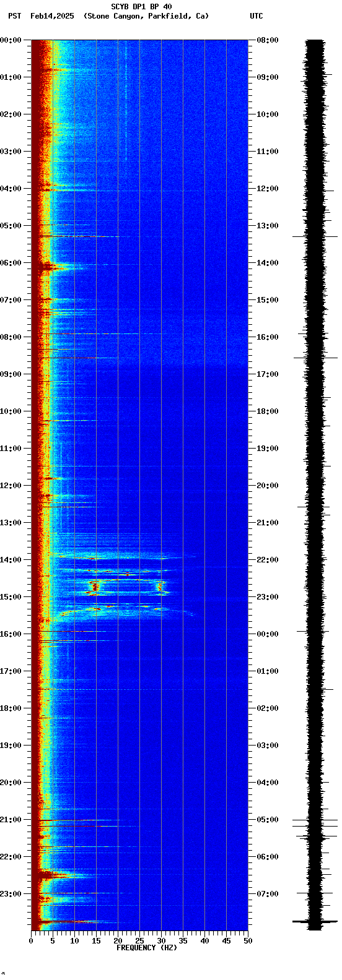
Task: Click the PST time label '15:00'
Action: click(x=11, y=597)
